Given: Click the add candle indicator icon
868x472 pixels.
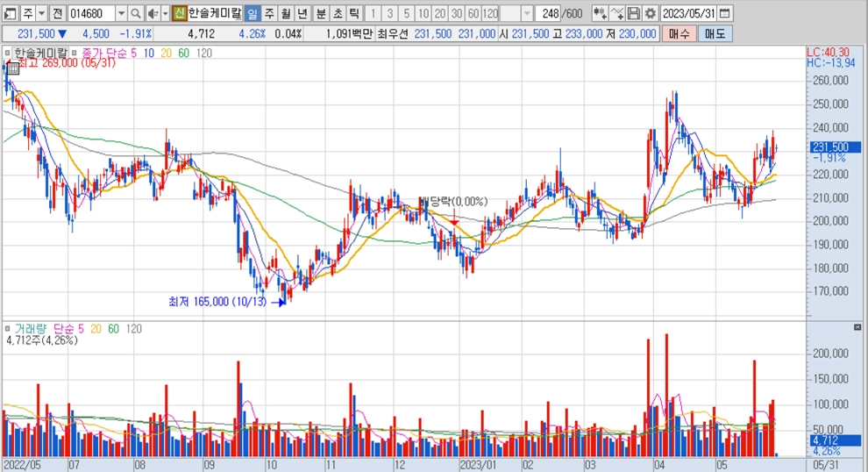Looking at the screenshot, I should 600,13.
